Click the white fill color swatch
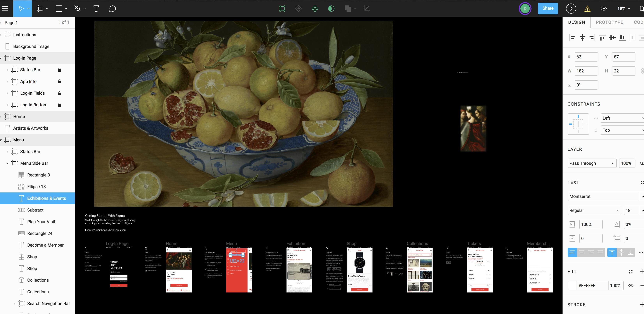Viewport: 644px width, 314px height. [572, 286]
